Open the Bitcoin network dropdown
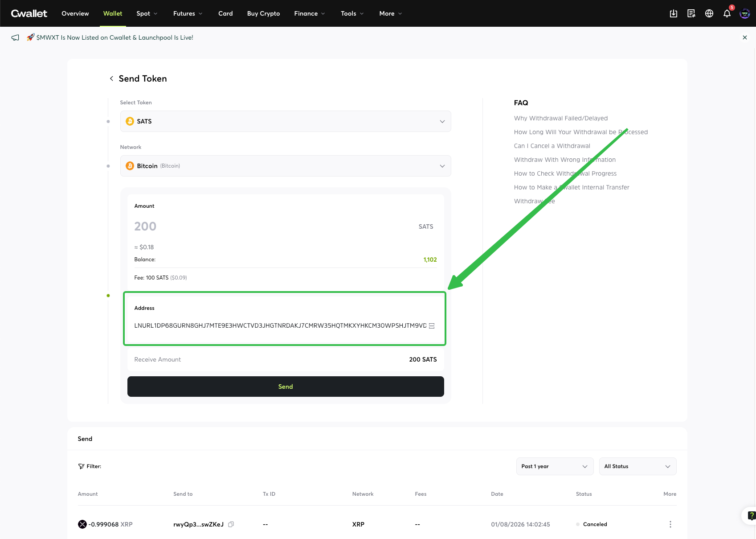 tap(286, 166)
